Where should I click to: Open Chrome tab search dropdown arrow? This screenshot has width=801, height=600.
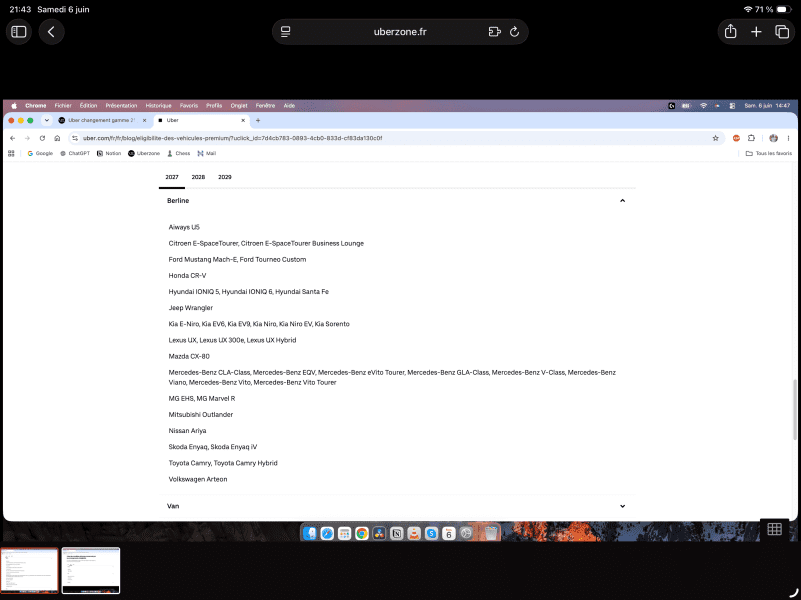click(46, 121)
